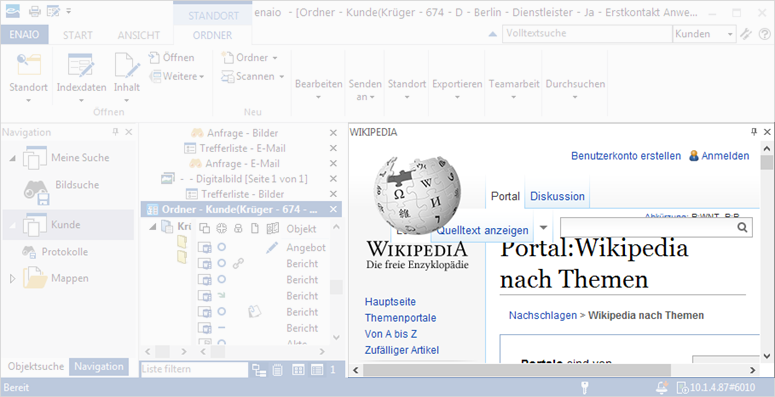
Task: Click the notification bell in status bar
Action: pos(661,387)
